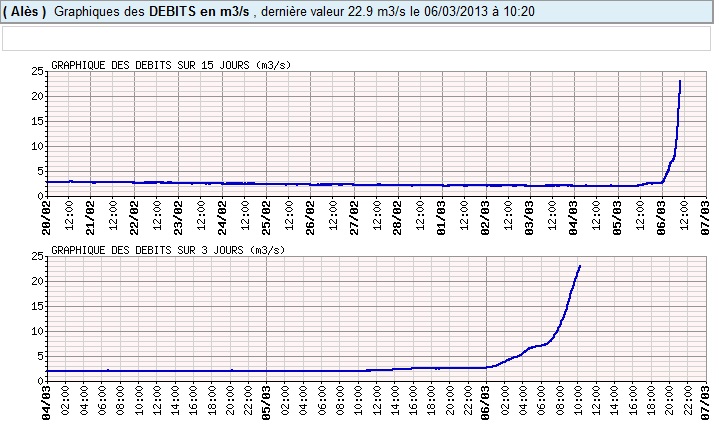Click y-axis value "10" on the 3-day chart
This screenshot has height=435, width=719.
click(37, 331)
